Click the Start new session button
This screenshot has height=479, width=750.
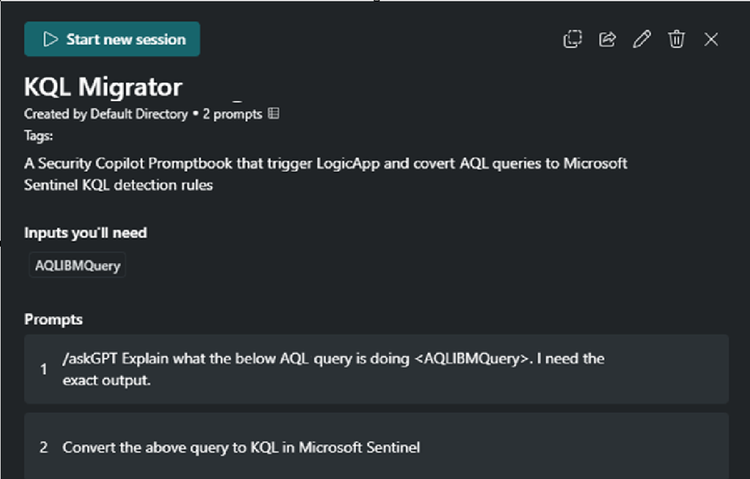point(112,39)
